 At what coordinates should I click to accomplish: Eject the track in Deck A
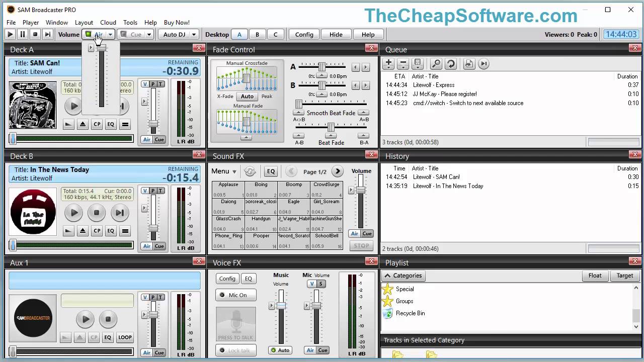click(x=83, y=124)
